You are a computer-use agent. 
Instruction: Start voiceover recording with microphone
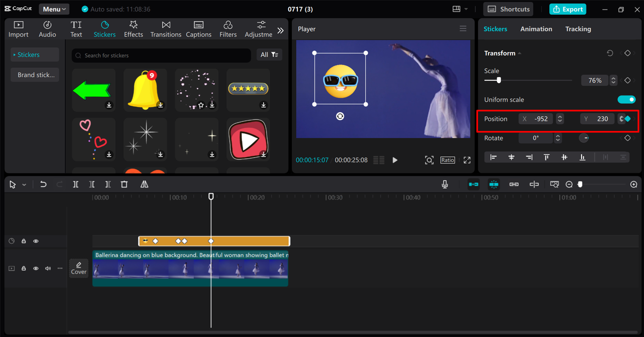click(445, 184)
